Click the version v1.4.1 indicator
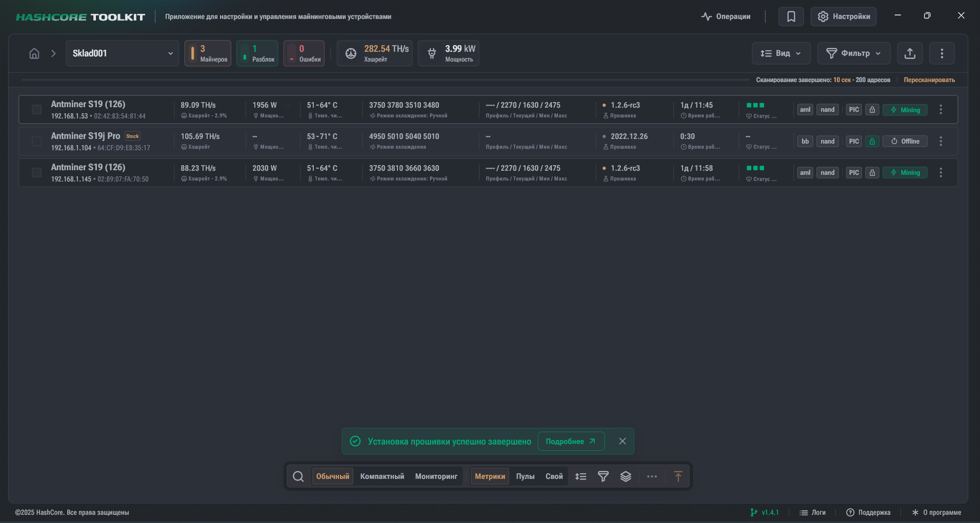980x523 pixels. pyautogui.click(x=765, y=512)
